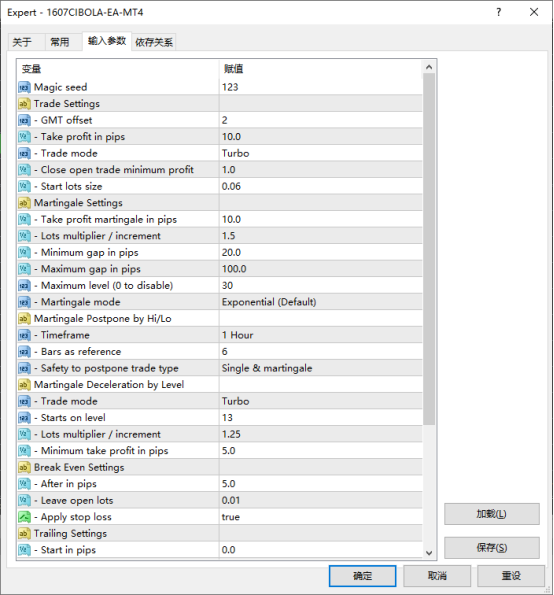Screen dimensions: 554x595
Task: Click the scrollbar down arrow of parameter list
Action: pos(429,553)
